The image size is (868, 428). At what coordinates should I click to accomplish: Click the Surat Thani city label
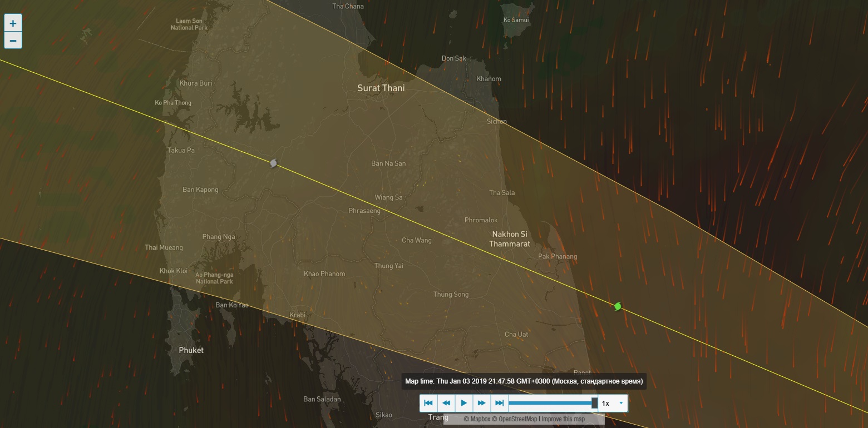(381, 88)
